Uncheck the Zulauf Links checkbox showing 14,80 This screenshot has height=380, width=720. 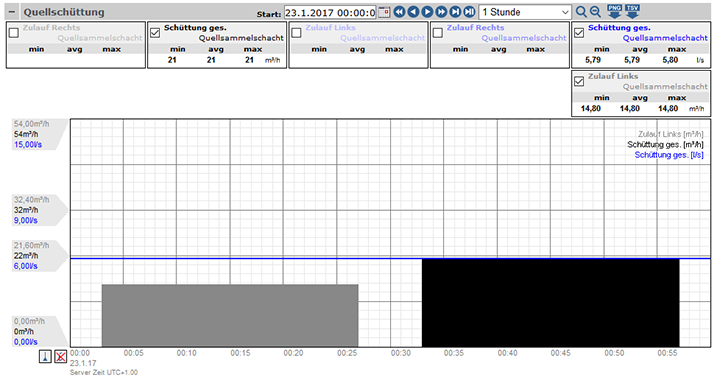(579, 81)
